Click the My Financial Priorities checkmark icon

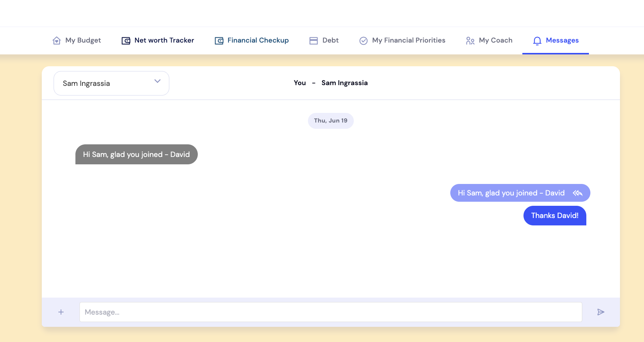[363, 40]
